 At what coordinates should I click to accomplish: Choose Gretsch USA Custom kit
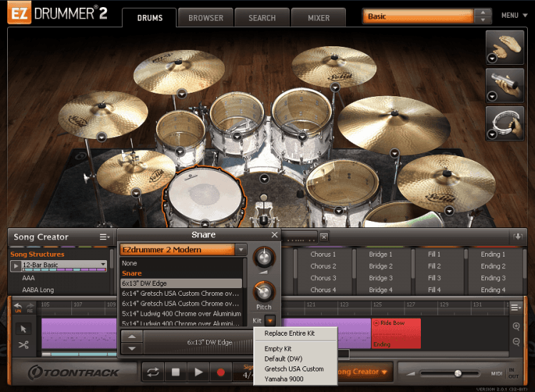tap(295, 368)
